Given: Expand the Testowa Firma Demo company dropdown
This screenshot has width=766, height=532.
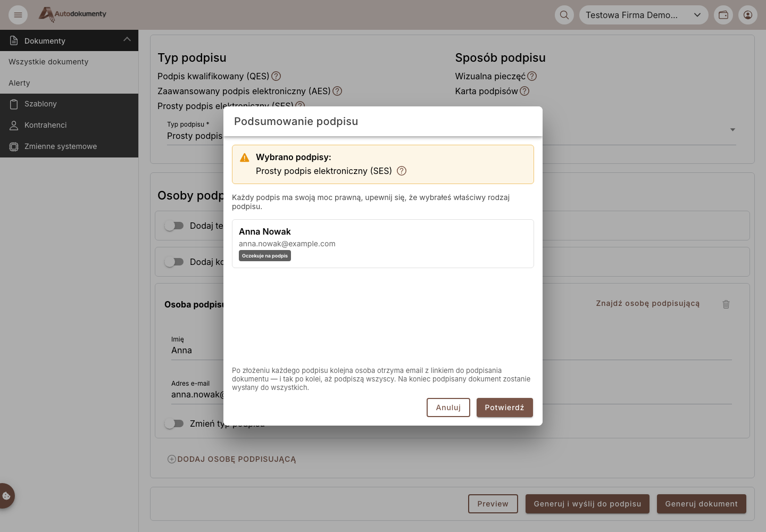Looking at the screenshot, I should pyautogui.click(x=644, y=15).
